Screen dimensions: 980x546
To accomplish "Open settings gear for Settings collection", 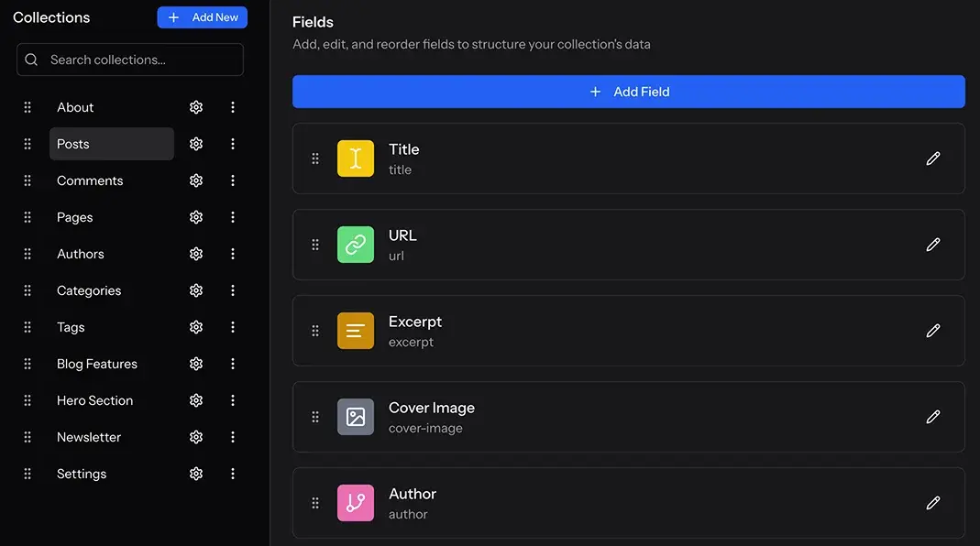I will point(196,475).
